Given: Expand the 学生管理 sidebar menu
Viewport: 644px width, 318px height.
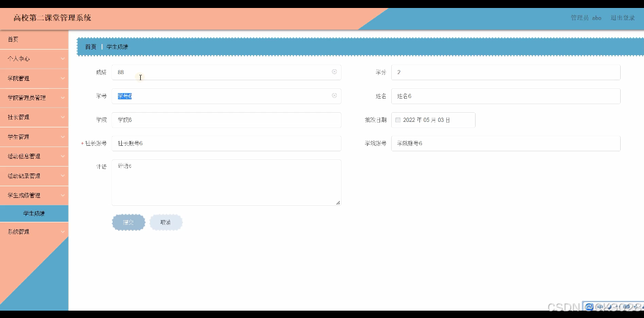Looking at the screenshot, I should tap(34, 137).
